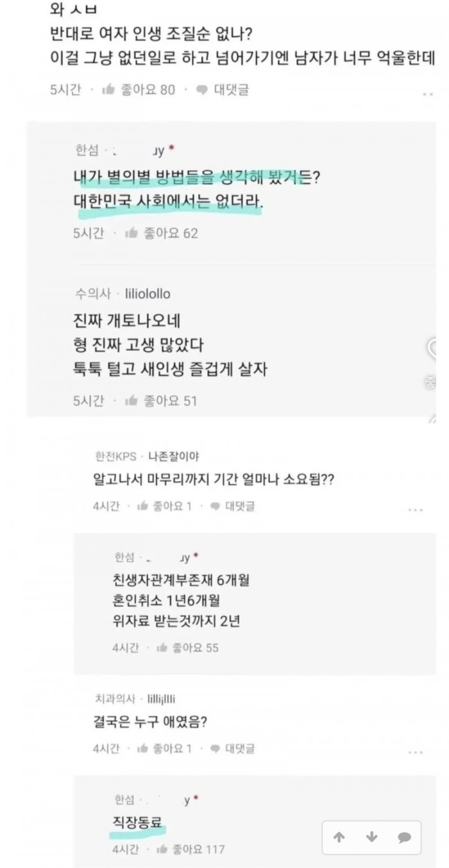Click the partially visible heart icon at right edge
This screenshot has width=449, height=868.
coord(444,350)
